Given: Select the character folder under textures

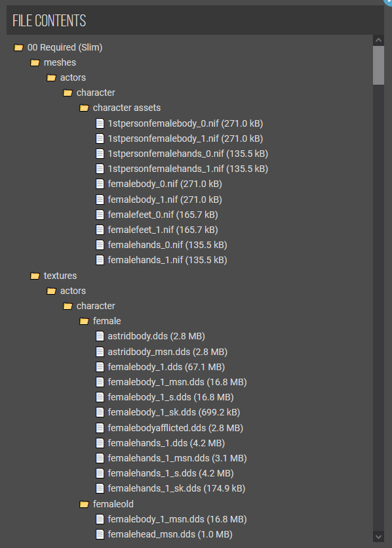Looking at the screenshot, I should coord(96,305).
